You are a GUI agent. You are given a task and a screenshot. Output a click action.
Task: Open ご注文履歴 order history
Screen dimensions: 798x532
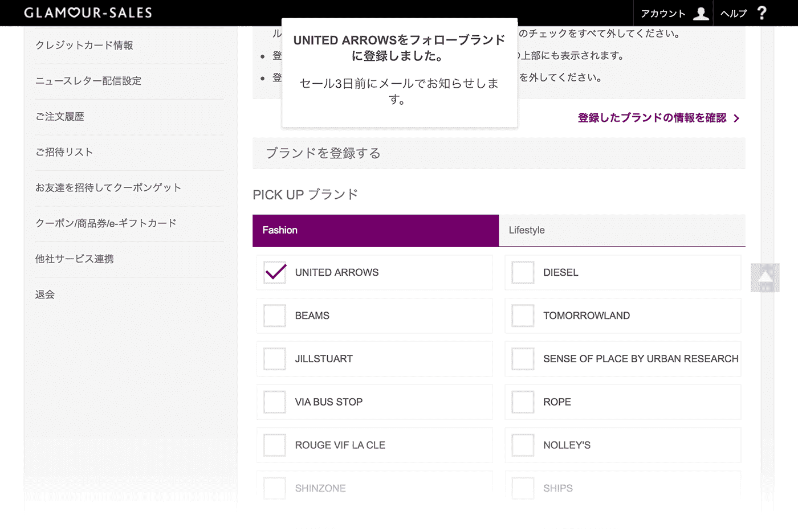60,116
